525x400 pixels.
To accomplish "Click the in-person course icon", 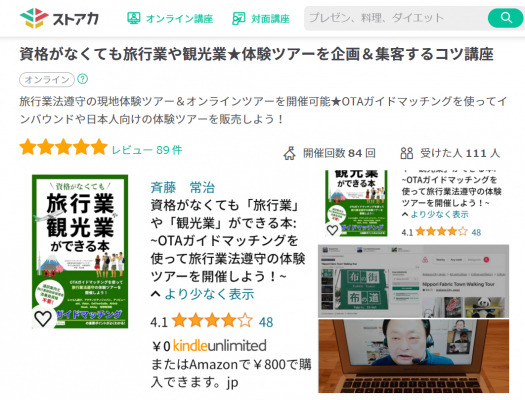I will point(239,18).
